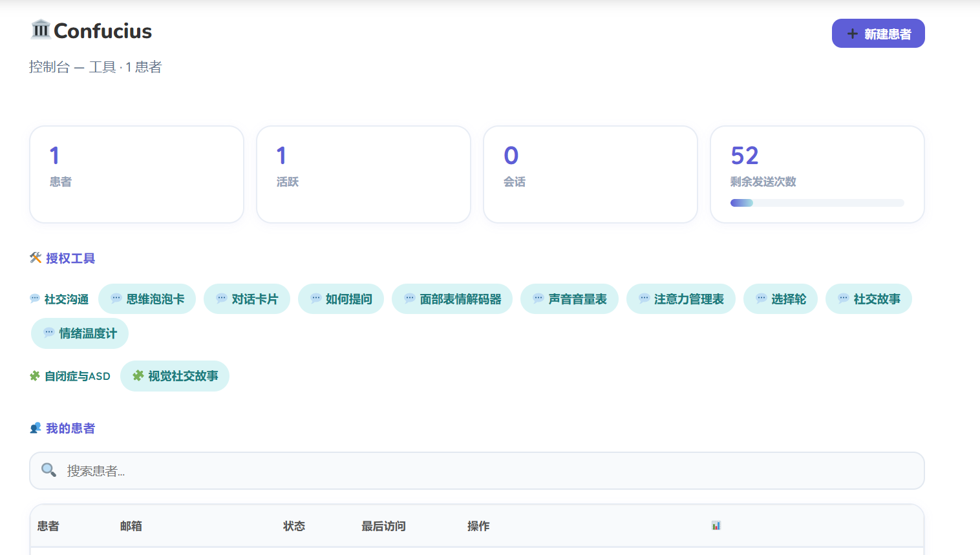This screenshot has width=980, height=555.
Task: Click the search box 搜索患者
Action: coord(477,471)
